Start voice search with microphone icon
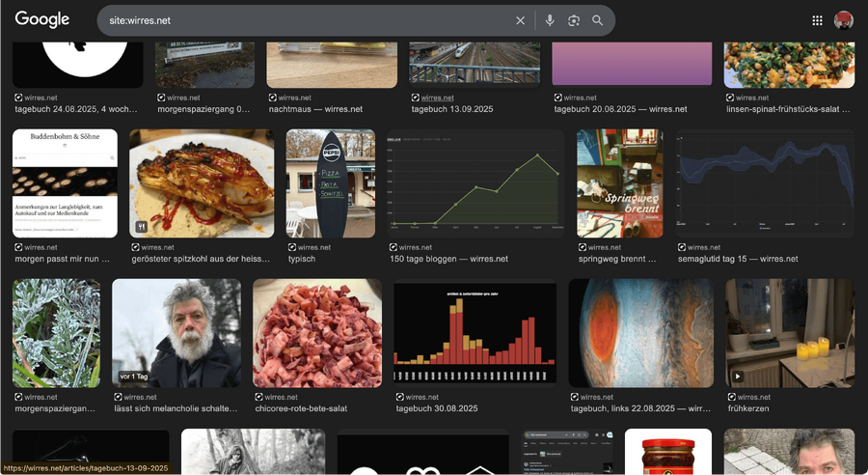The width and height of the screenshot is (868, 475). (x=550, y=20)
